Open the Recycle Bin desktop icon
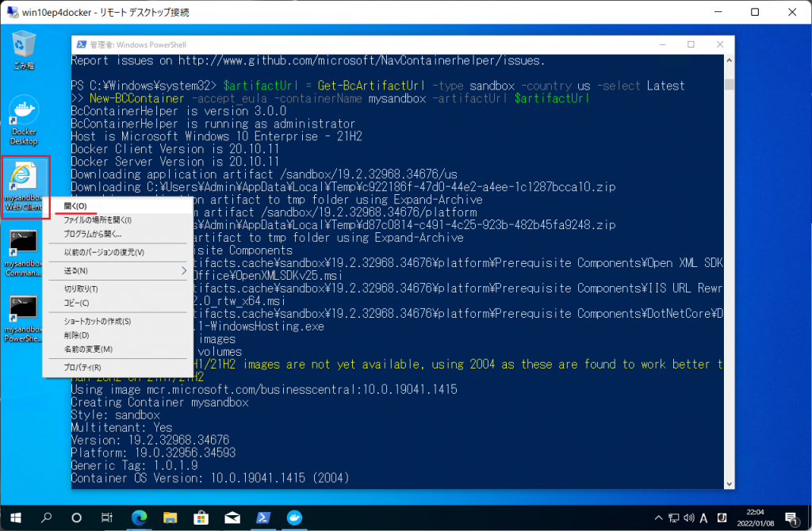 coord(24,50)
